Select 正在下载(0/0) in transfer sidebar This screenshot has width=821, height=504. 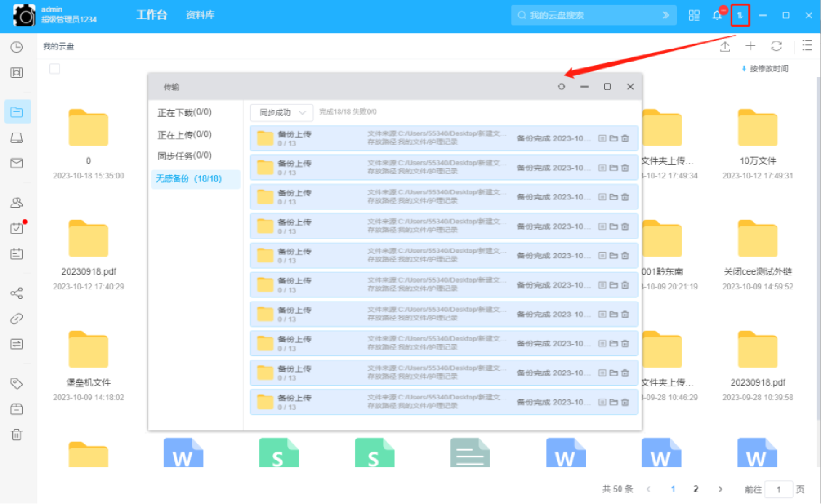tap(185, 113)
